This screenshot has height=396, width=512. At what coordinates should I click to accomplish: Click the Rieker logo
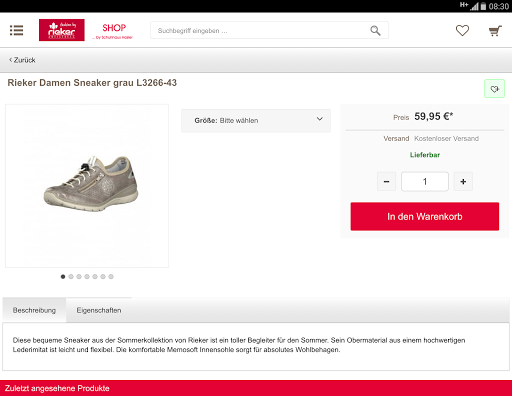coord(62,30)
